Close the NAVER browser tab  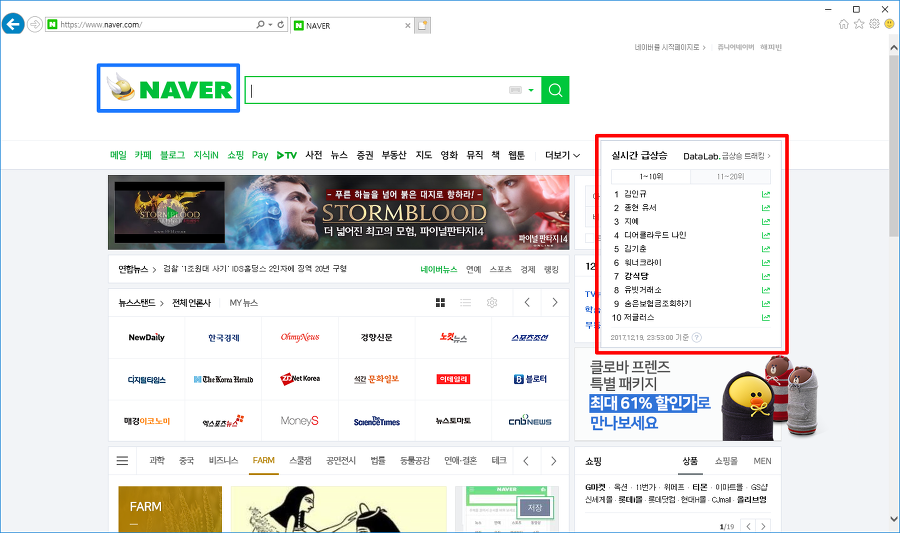(x=408, y=26)
